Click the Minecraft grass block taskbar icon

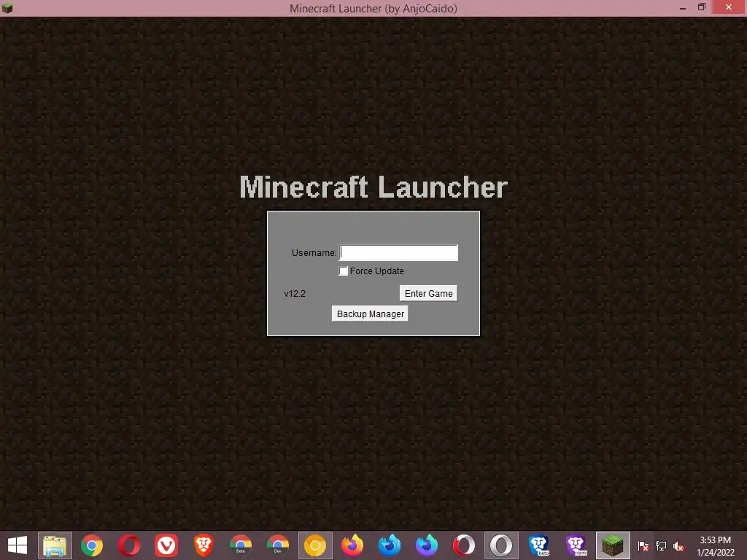(613, 545)
